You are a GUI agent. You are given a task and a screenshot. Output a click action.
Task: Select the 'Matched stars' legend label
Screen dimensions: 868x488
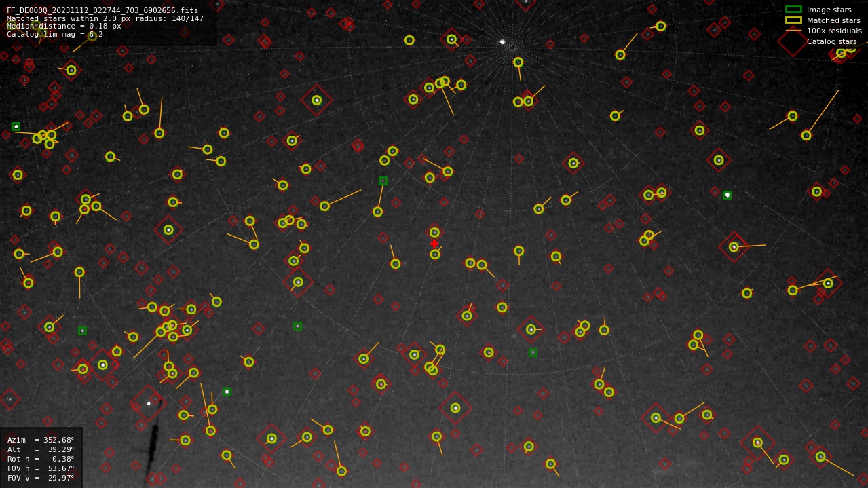click(833, 20)
